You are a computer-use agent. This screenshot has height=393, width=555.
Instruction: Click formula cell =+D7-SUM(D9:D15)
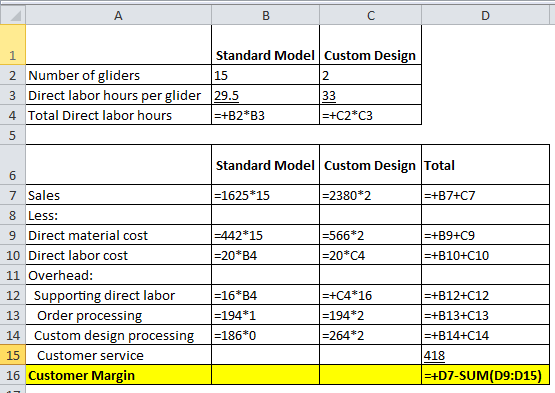(486, 375)
